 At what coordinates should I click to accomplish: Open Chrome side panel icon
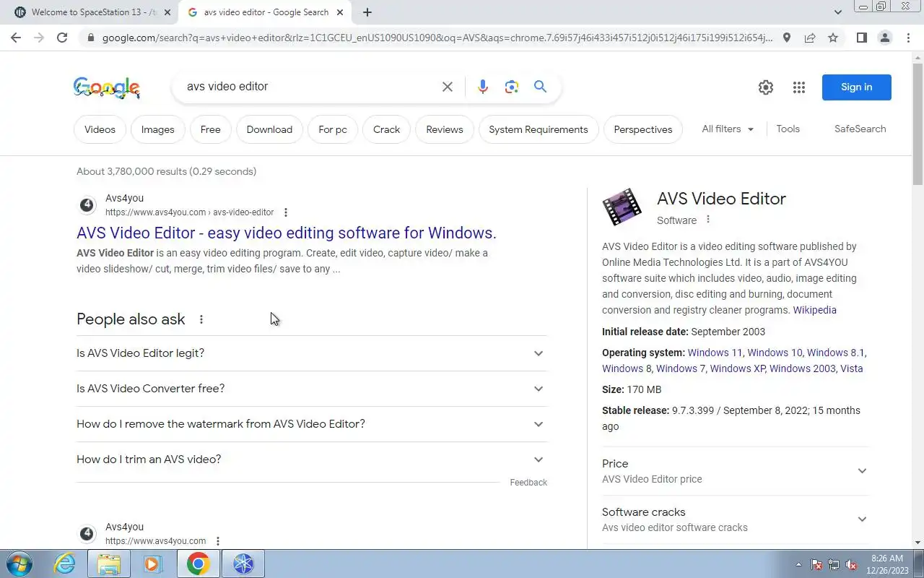[x=861, y=38]
